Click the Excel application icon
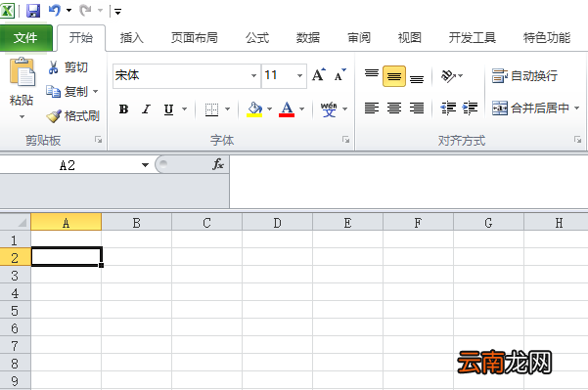588x390 pixels. point(7,11)
